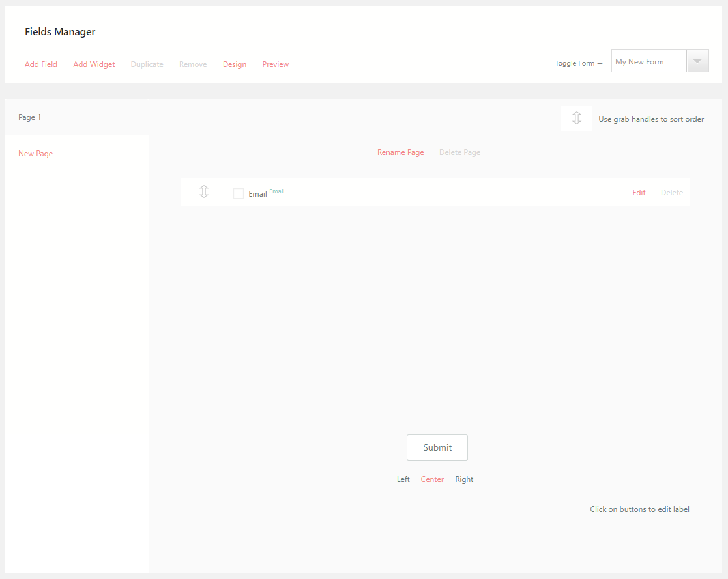Rename the current page
The image size is (728, 579).
[x=400, y=152]
